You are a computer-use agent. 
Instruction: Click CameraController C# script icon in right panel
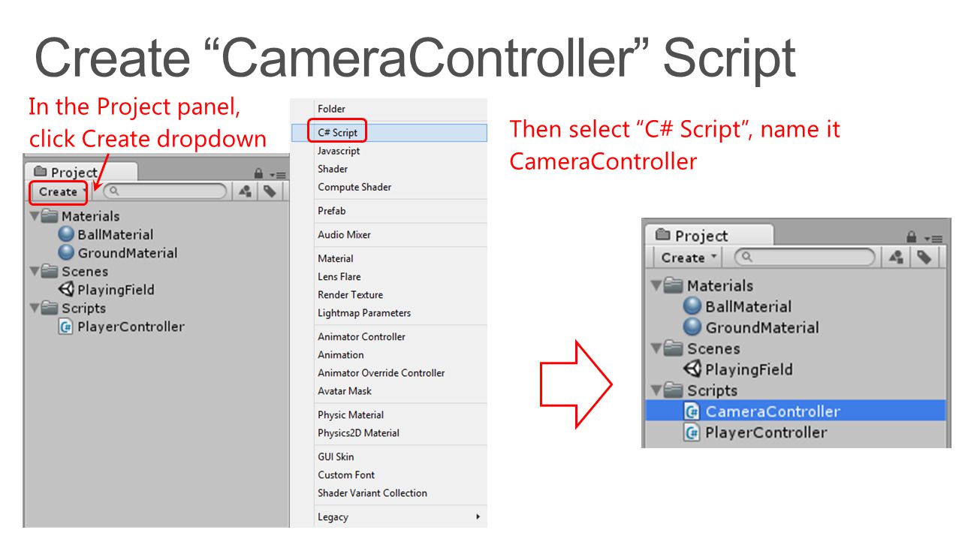click(692, 411)
